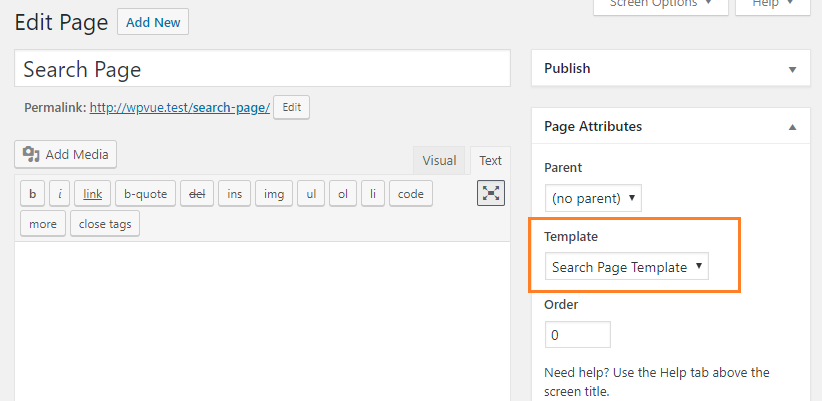Open the wpvue.test/search-page permalink
The height and width of the screenshot is (401, 822).
(x=180, y=107)
